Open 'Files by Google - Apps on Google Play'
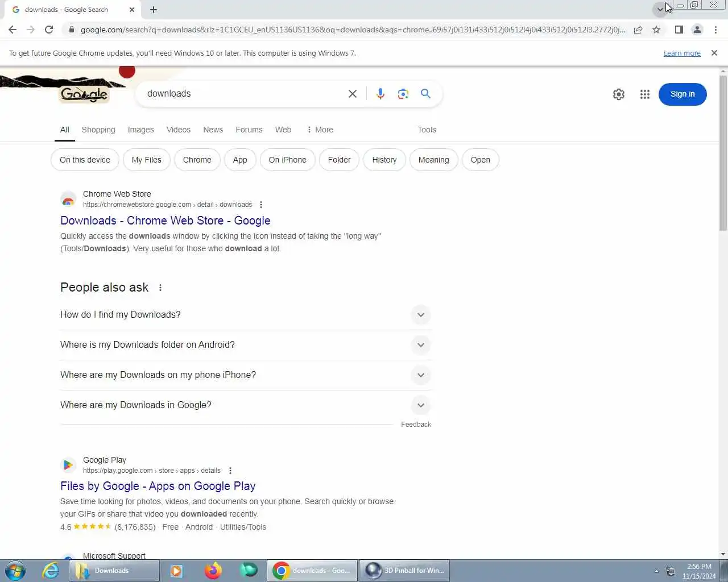728x582 pixels. point(158,486)
